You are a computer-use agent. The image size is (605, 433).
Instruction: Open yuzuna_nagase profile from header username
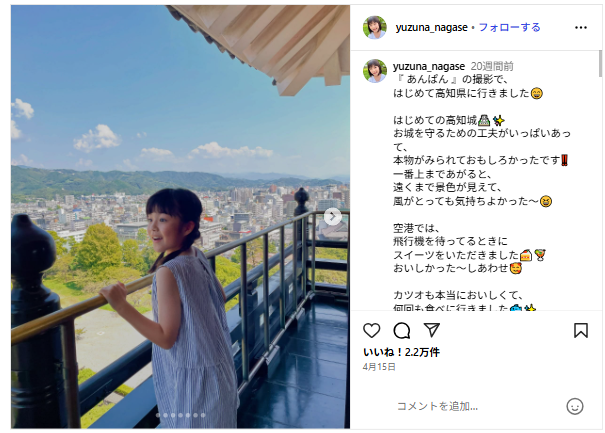coord(431,28)
